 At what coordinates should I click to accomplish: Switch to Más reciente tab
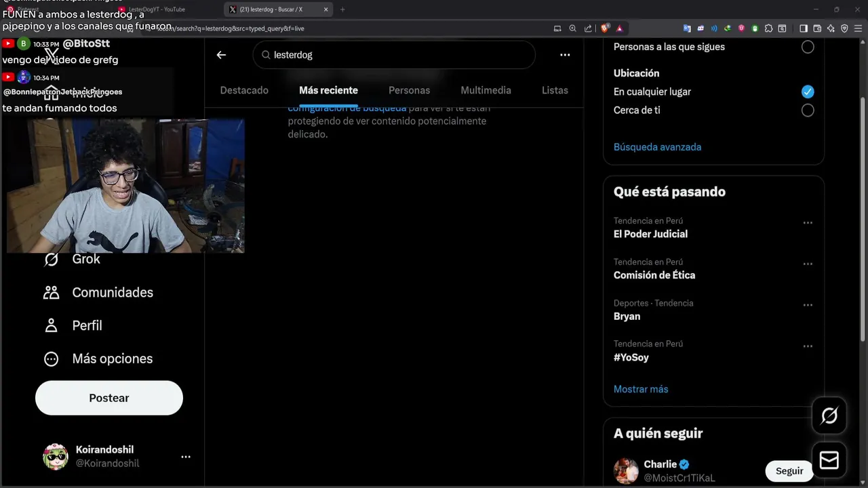[328, 90]
